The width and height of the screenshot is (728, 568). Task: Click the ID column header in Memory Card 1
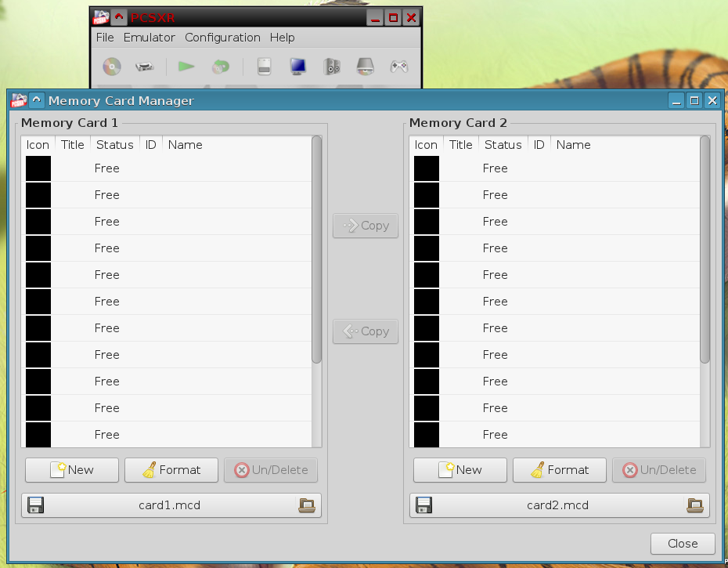coord(151,145)
